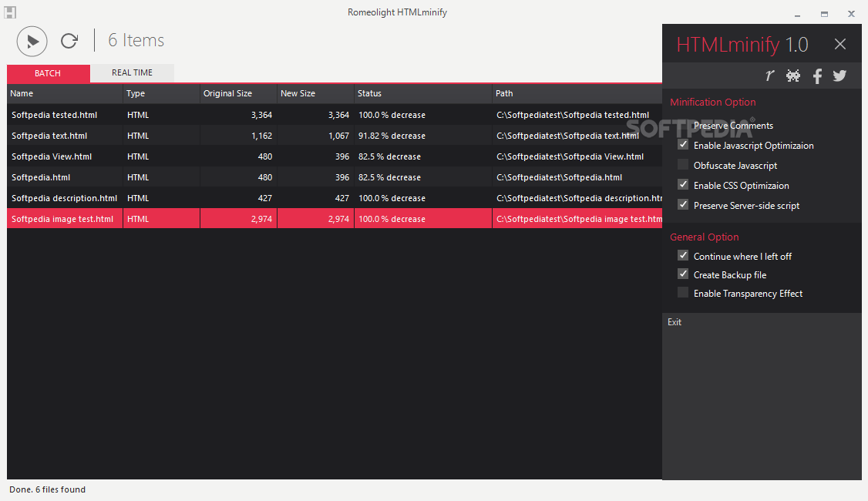This screenshot has height=501, width=868.
Task: Click the status bar 'Done. 6 files found'
Action: [48, 489]
